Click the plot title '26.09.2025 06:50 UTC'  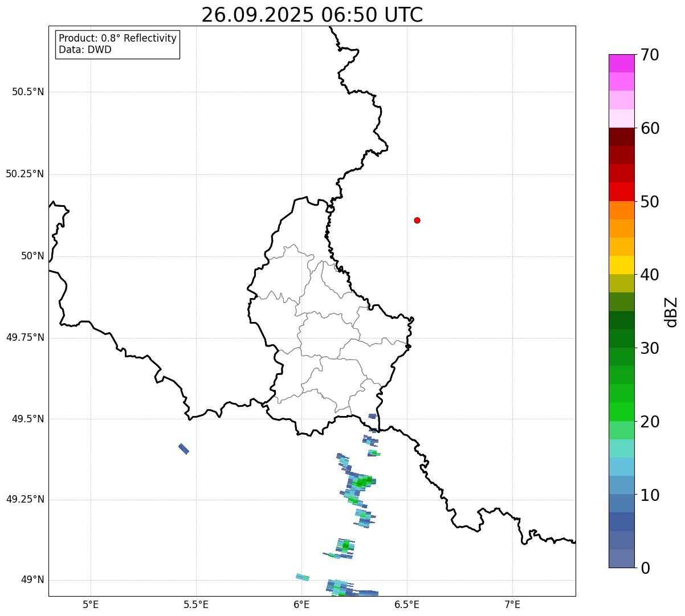tap(312, 15)
